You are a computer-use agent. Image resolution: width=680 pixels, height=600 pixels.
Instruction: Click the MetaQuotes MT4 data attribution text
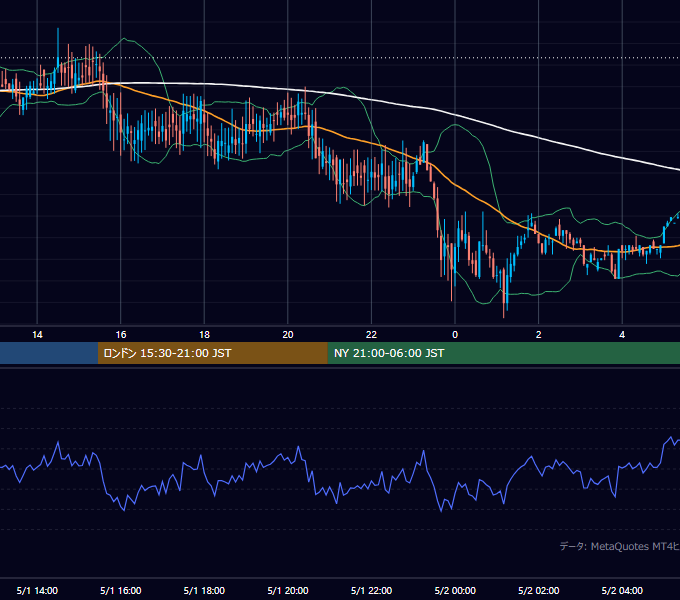(620, 546)
